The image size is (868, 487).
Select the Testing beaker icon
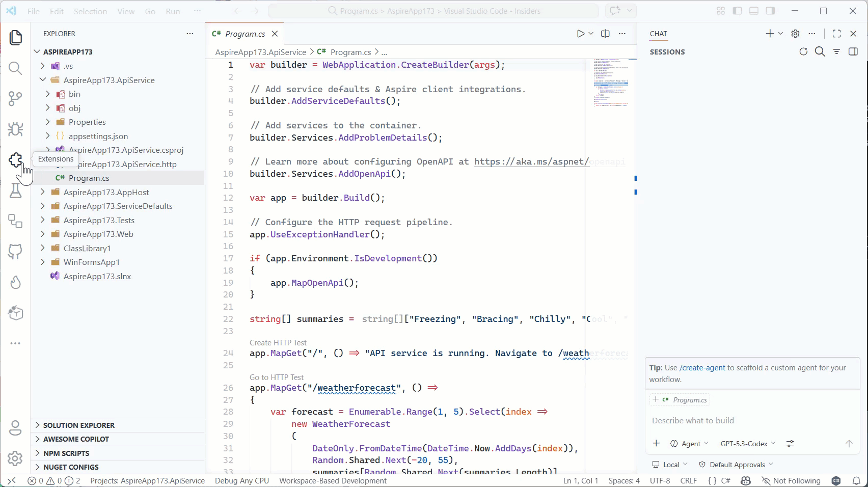pos(15,190)
